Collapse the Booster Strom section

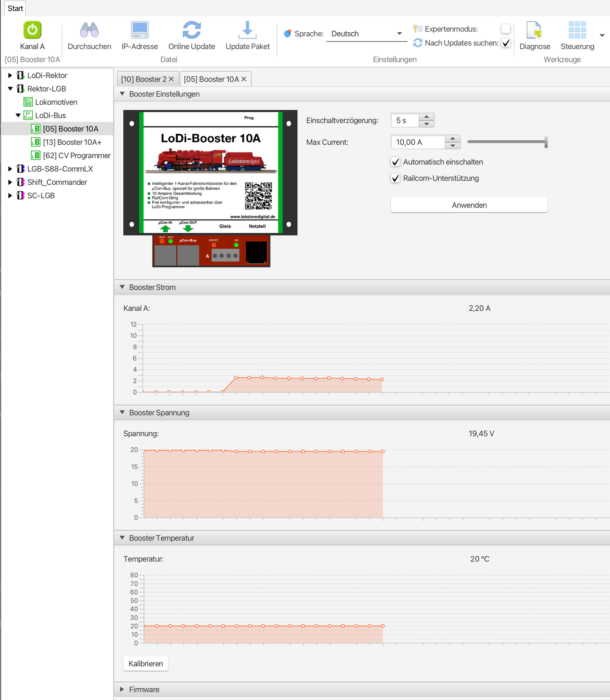pyautogui.click(x=122, y=287)
